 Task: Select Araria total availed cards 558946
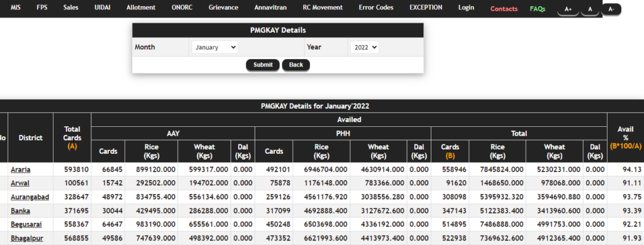pos(454,170)
